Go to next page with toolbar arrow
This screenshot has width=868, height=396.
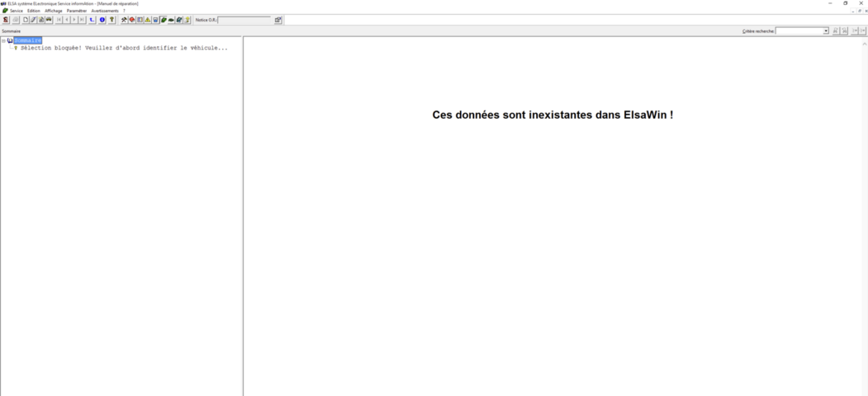74,20
